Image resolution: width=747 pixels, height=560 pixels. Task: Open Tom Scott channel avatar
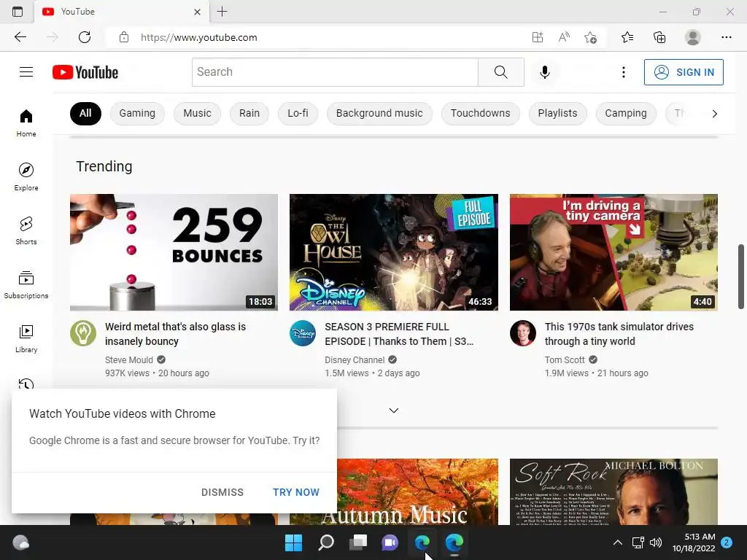tap(522, 332)
